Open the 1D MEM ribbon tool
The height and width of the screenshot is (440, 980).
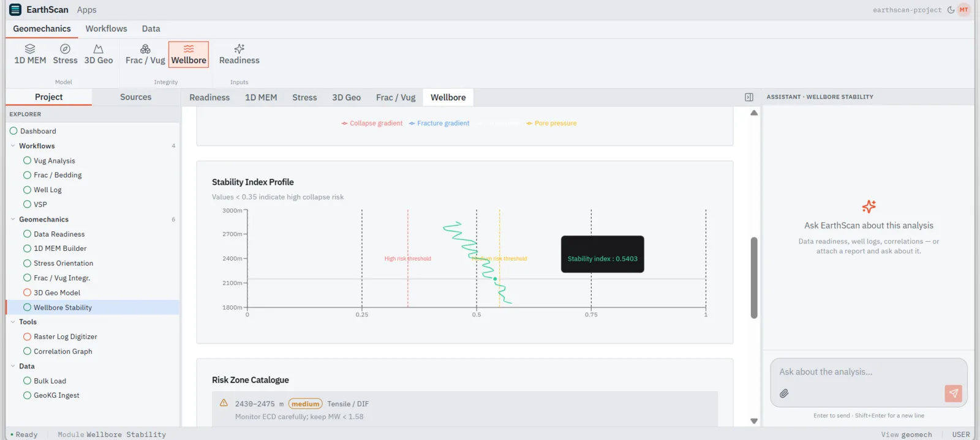coord(30,54)
